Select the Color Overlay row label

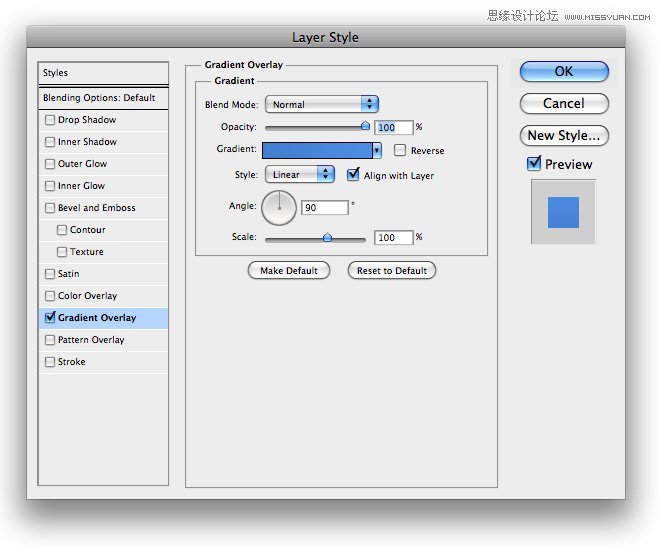(x=87, y=296)
